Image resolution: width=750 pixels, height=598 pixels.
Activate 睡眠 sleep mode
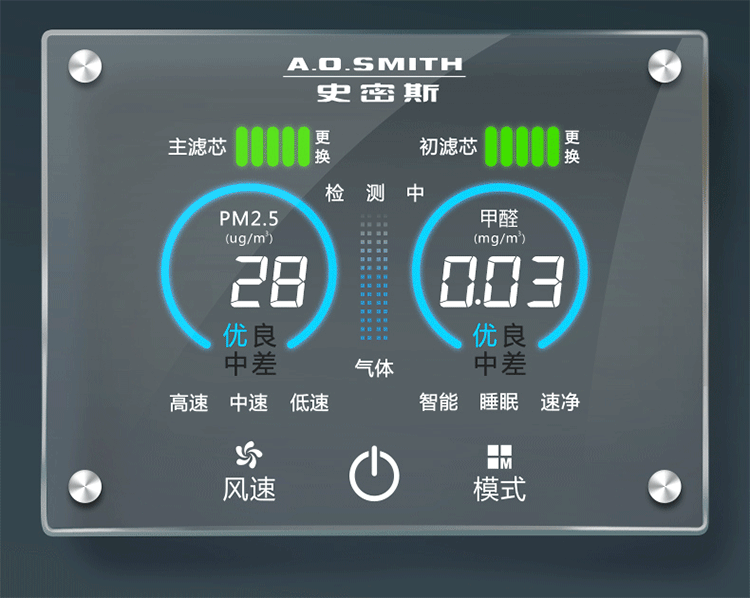pos(499,402)
